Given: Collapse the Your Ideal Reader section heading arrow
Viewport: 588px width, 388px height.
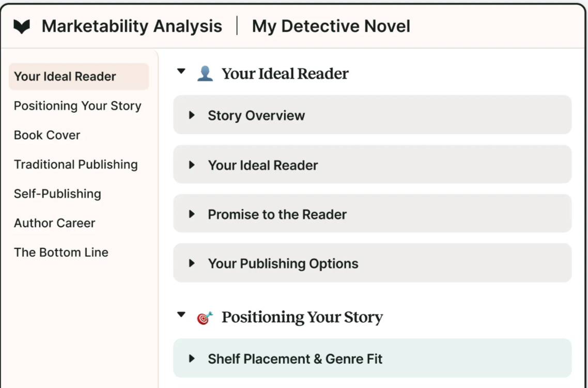Looking at the screenshot, I should [181, 72].
